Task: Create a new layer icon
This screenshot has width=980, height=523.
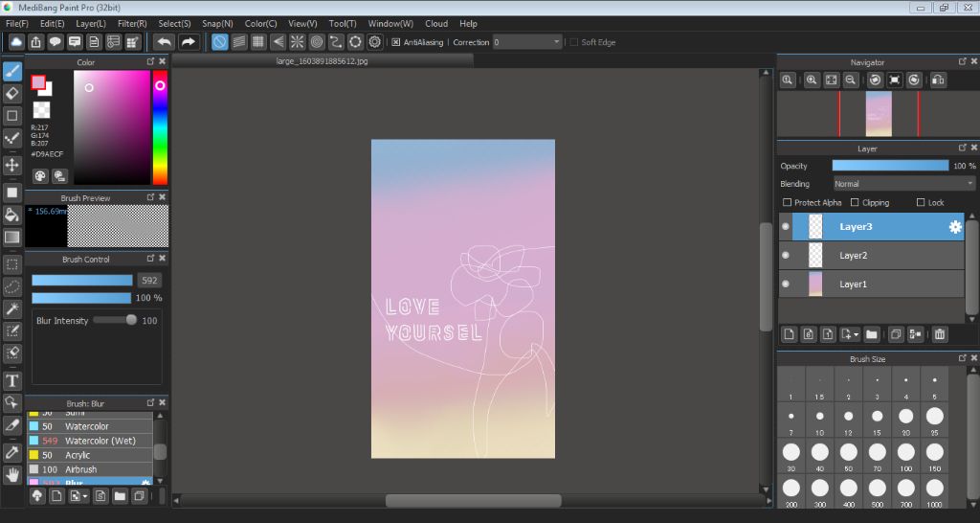Action: coord(789,334)
